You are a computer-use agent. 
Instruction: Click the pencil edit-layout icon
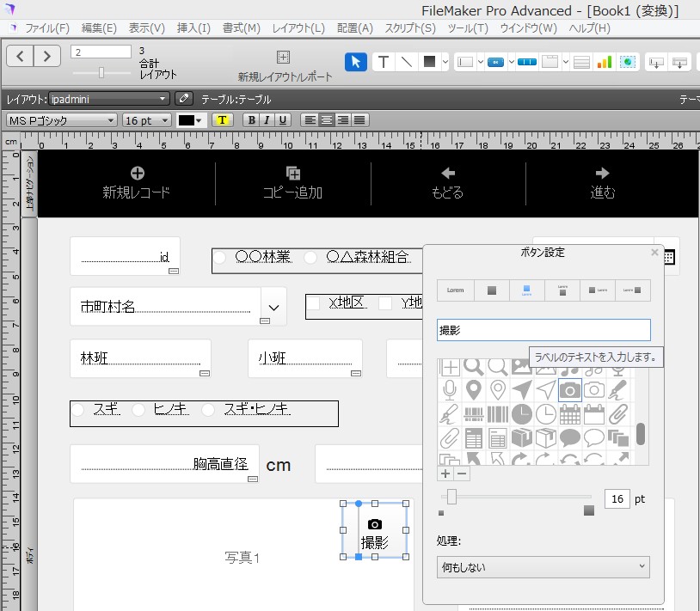(x=183, y=98)
